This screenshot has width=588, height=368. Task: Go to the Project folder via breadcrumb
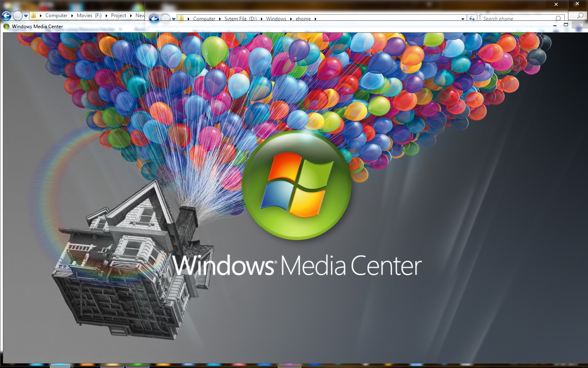click(118, 16)
